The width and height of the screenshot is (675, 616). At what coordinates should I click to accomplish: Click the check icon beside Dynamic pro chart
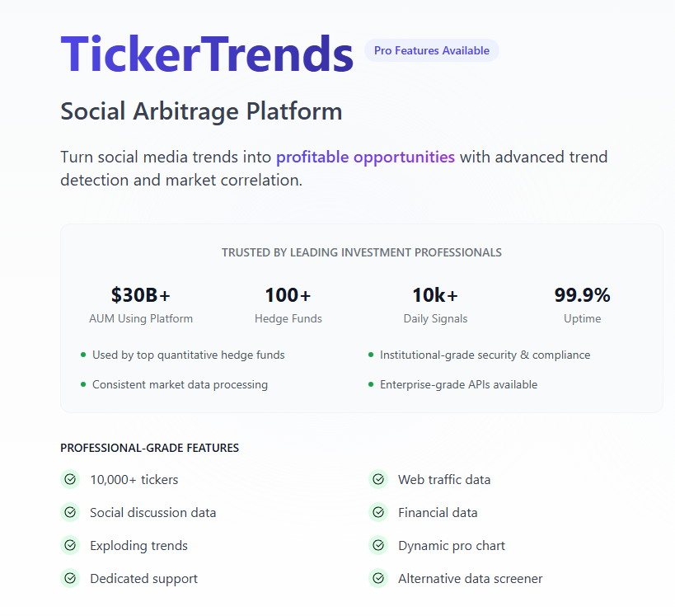pos(378,545)
